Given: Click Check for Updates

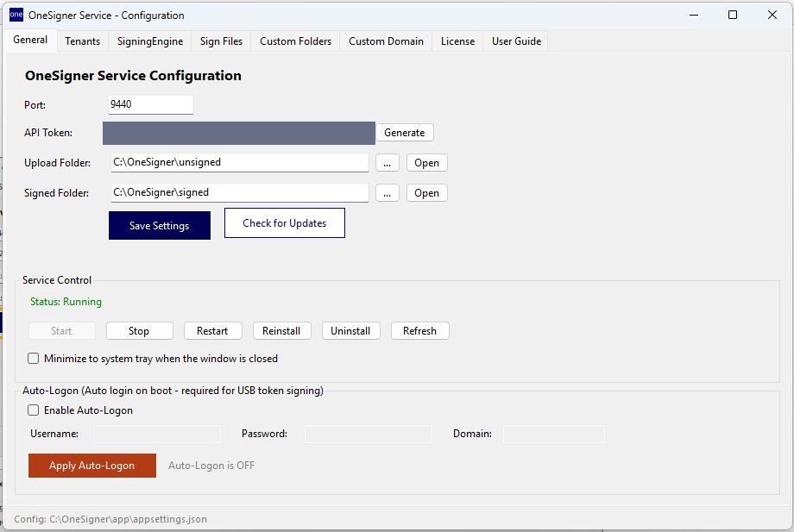Looking at the screenshot, I should (x=285, y=223).
